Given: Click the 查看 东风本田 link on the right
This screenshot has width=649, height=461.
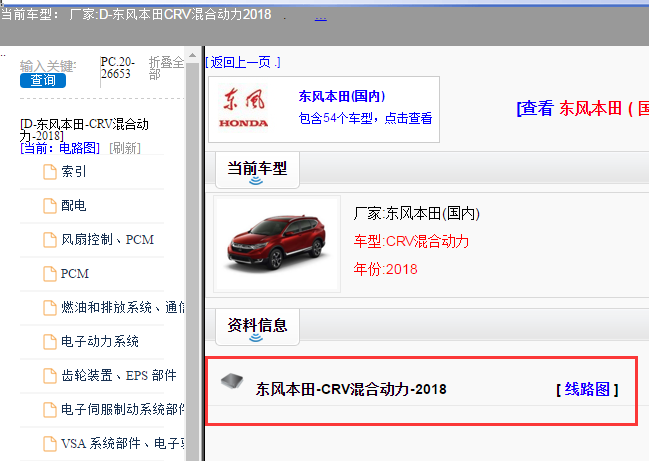Looking at the screenshot, I should [583, 108].
